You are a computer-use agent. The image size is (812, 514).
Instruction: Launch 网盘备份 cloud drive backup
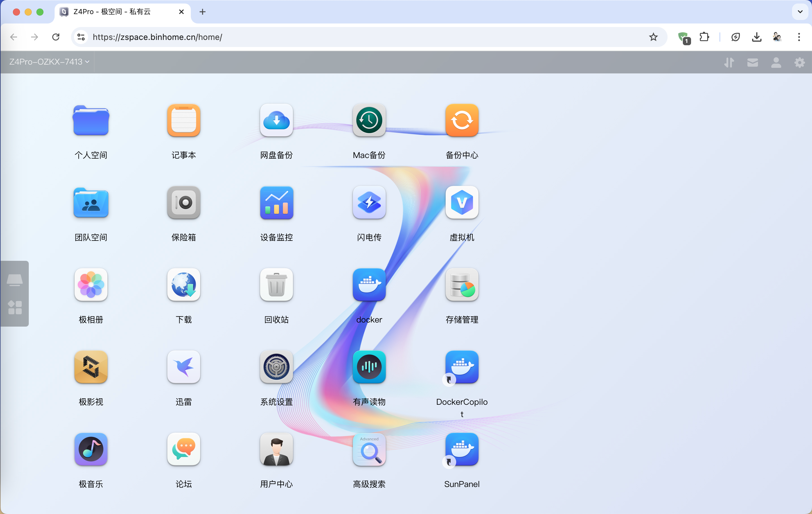276,120
